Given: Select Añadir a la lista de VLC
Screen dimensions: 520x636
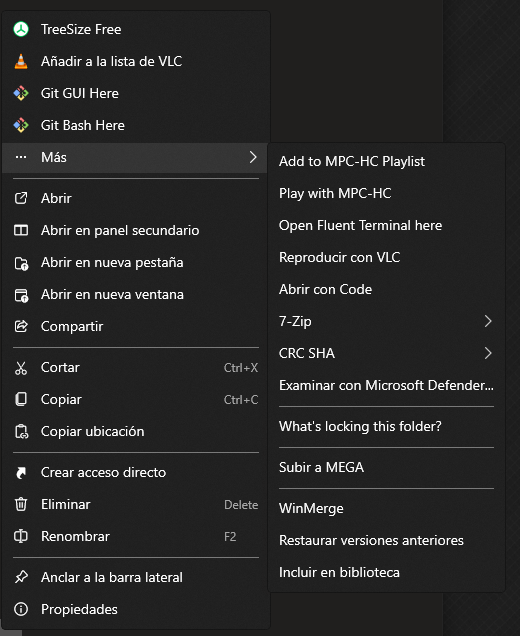Looking at the screenshot, I should coord(135,61).
